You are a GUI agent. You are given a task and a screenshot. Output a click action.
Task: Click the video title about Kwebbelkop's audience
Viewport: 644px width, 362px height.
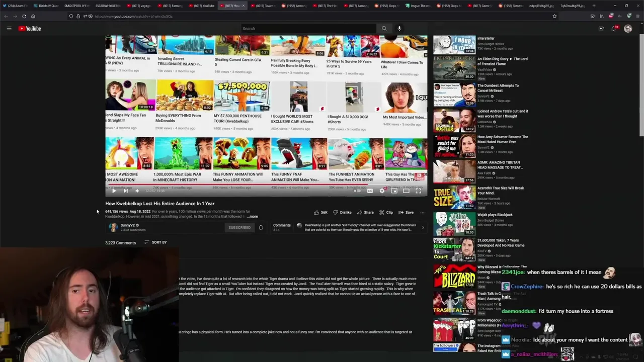pos(160,204)
